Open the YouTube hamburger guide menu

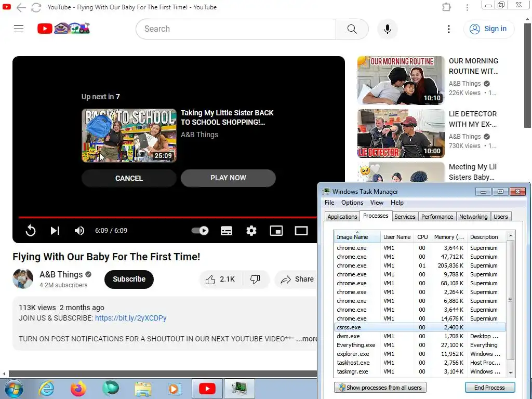(19, 29)
